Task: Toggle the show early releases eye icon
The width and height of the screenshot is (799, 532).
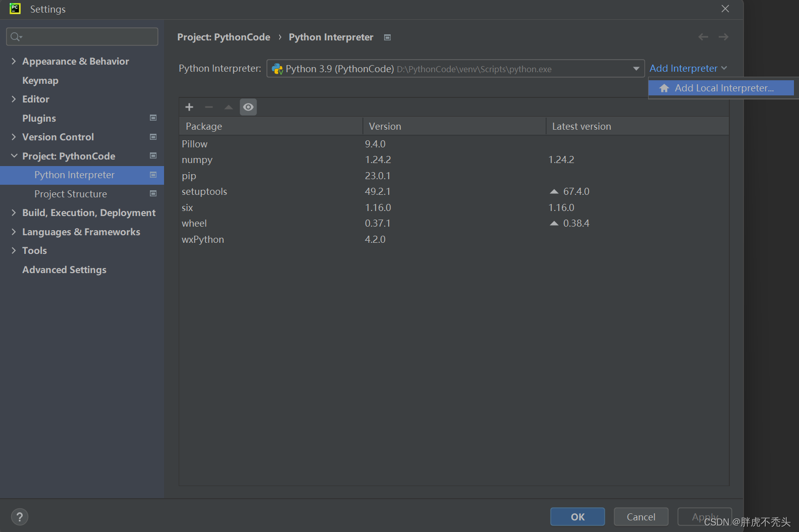Action: [x=248, y=107]
